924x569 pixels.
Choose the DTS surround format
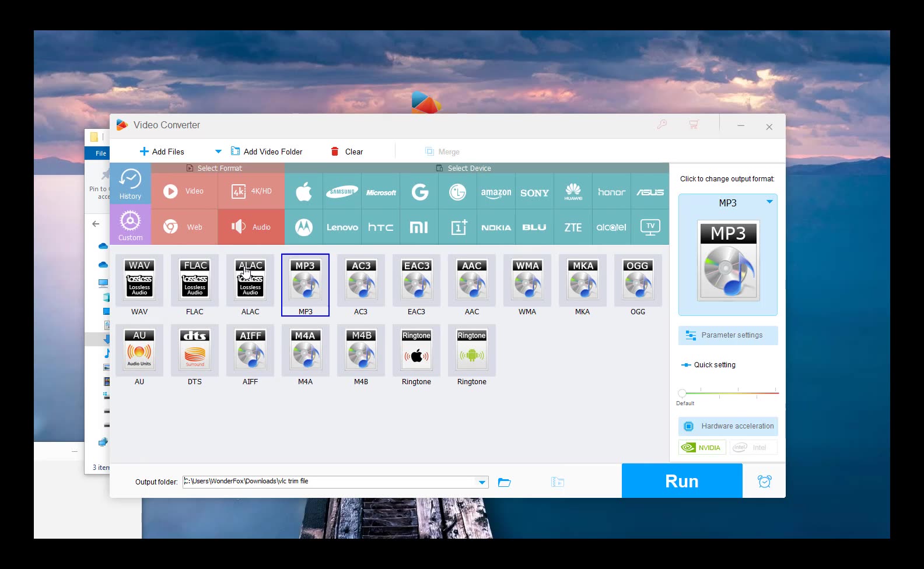(195, 350)
